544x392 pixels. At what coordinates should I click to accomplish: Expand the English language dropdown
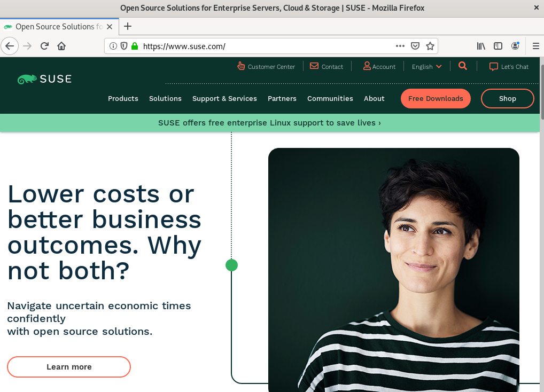click(x=427, y=67)
